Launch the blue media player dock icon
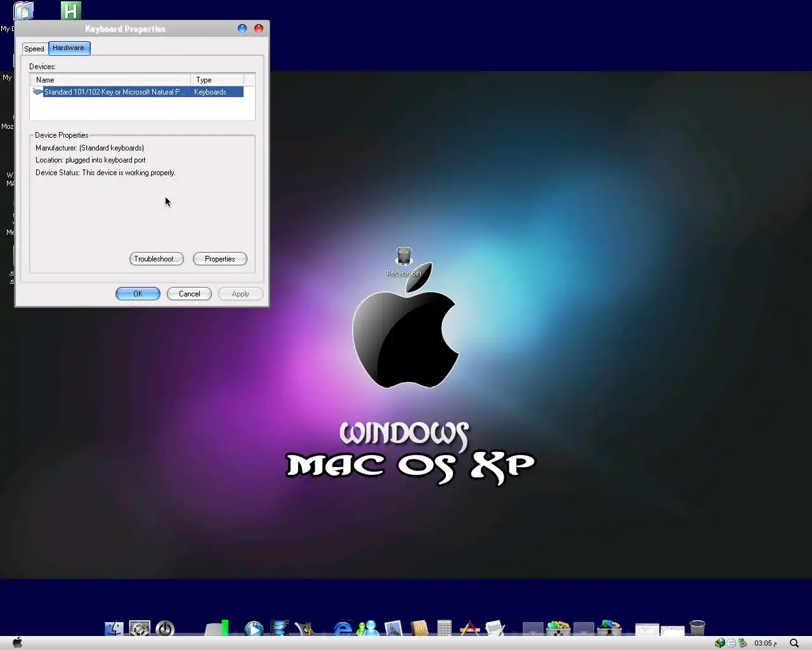 [254, 628]
